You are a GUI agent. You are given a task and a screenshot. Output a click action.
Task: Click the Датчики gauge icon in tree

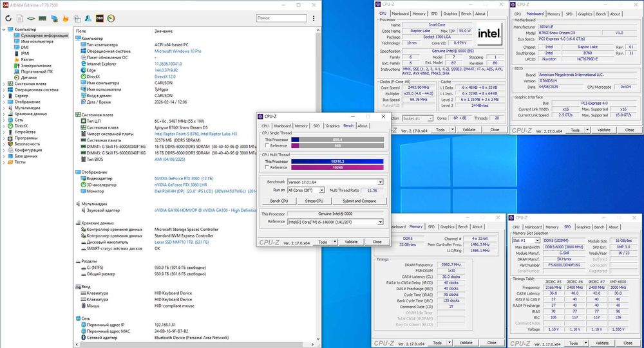17,77
